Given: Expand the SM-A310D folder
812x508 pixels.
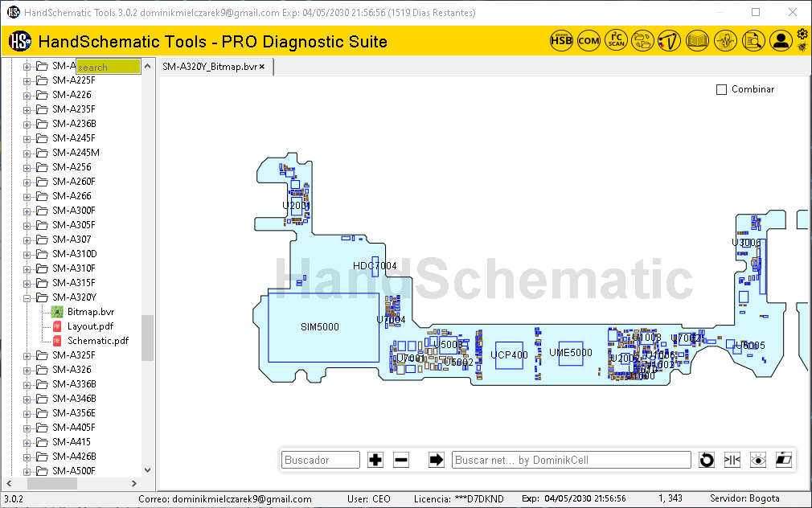Looking at the screenshot, I should [x=27, y=254].
